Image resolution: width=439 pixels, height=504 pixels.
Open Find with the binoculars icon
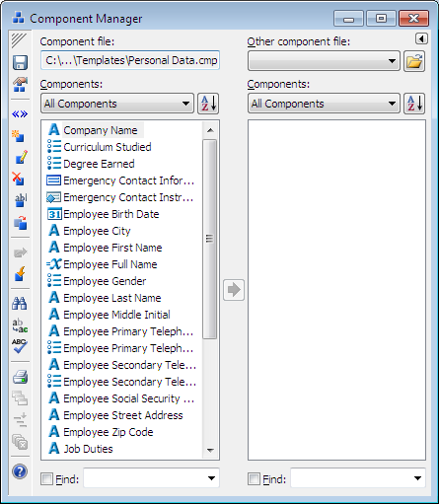pos(20,303)
